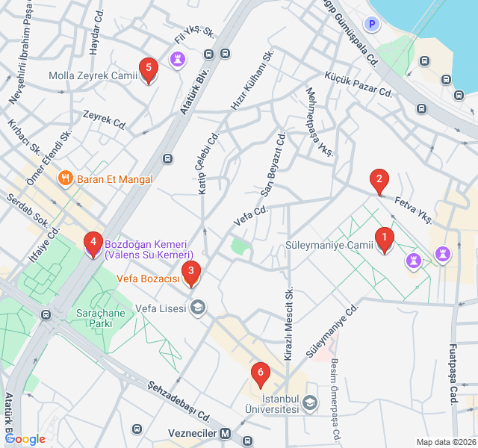Viewport: 478px width, 448px height.
Task: Open the Süleymaniye Camii place label
Action: [329, 245]
